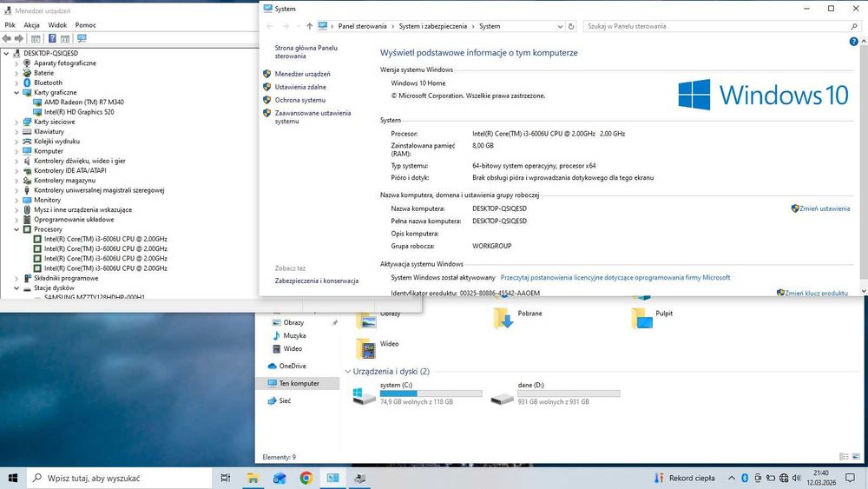
Task: Open File Explorer from the taskbar
Action: (253, 478)
